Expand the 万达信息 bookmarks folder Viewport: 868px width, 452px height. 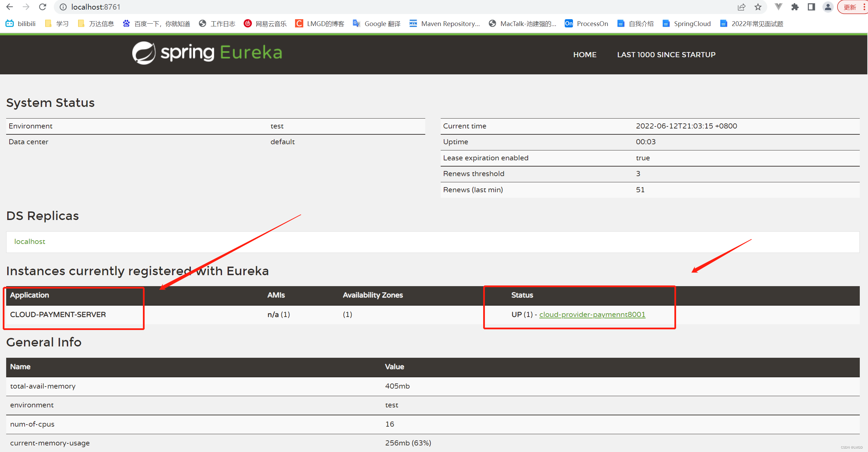[x=96, y=24]
